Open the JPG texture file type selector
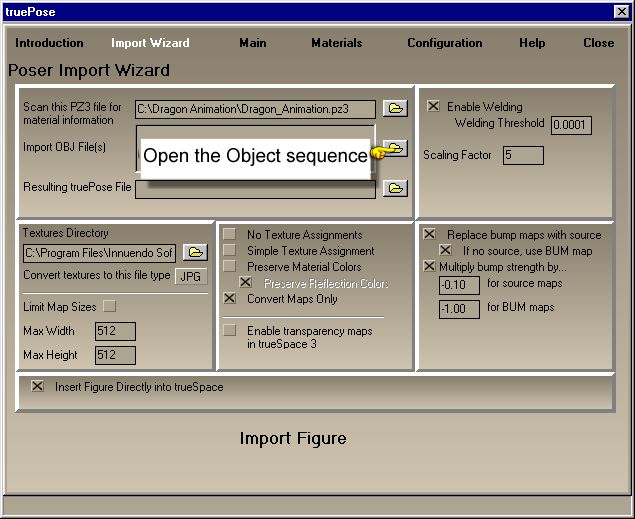Viewport: 635px width, 519px height. pyautogui.click(x=192, y=276)
